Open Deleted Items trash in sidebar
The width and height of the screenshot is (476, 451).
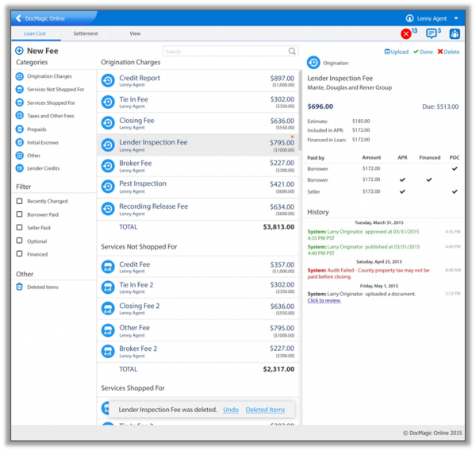(x=20, y=287)
